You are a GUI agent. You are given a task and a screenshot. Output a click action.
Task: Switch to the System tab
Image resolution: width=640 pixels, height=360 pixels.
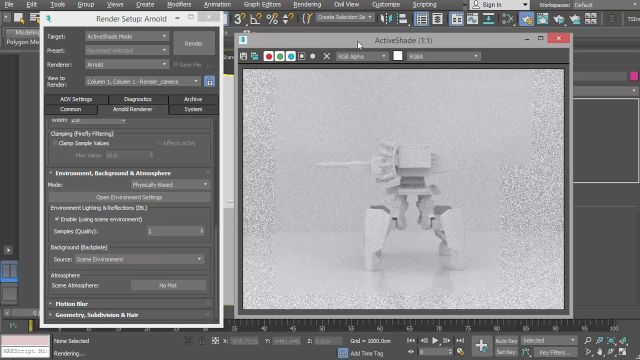click(x=193, y=109)
